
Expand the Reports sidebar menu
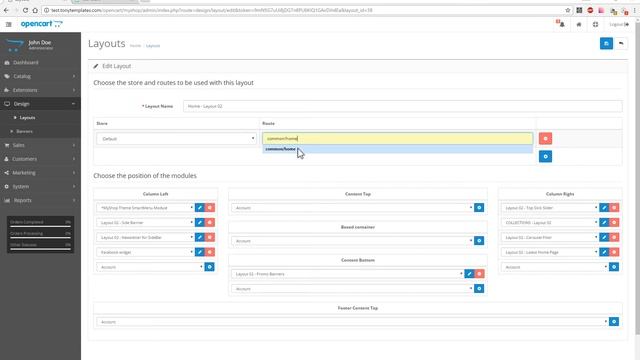coord(40,200)
